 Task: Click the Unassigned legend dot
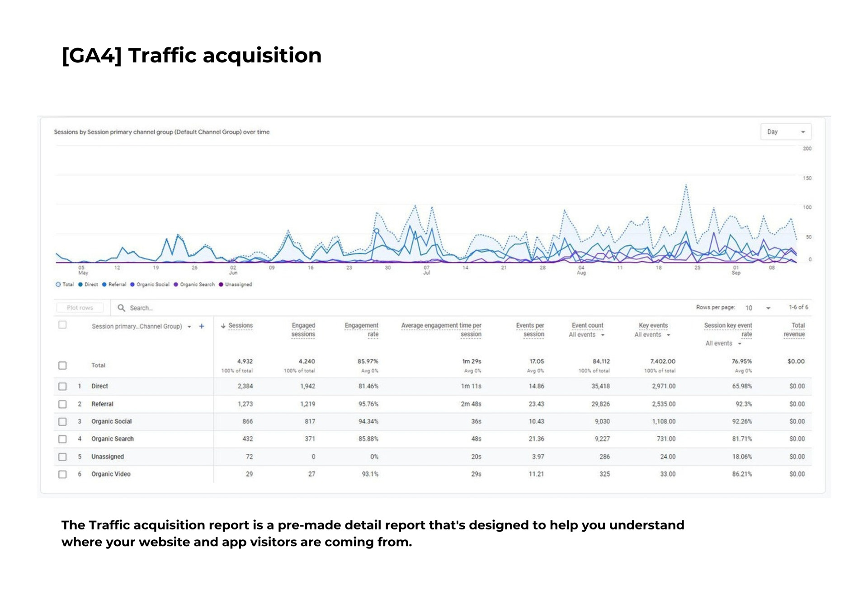[x=221, y=285]
